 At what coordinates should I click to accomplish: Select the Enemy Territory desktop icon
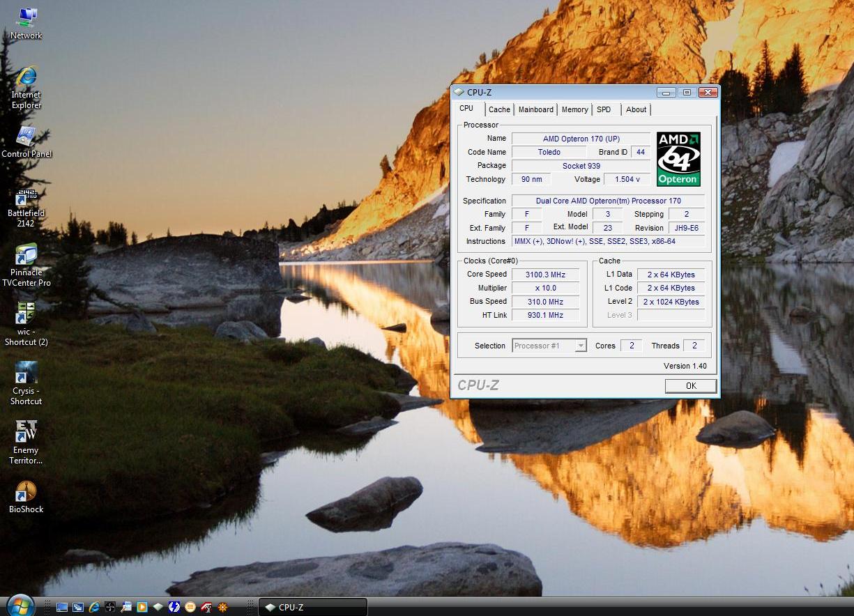pos(26,443)
